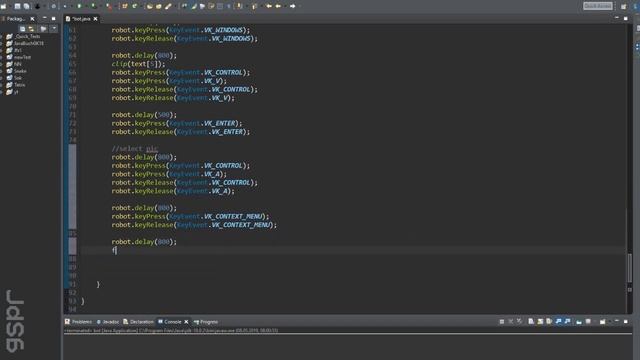
Task: Close the bot.java editor tab
Action: coord(96,19)
